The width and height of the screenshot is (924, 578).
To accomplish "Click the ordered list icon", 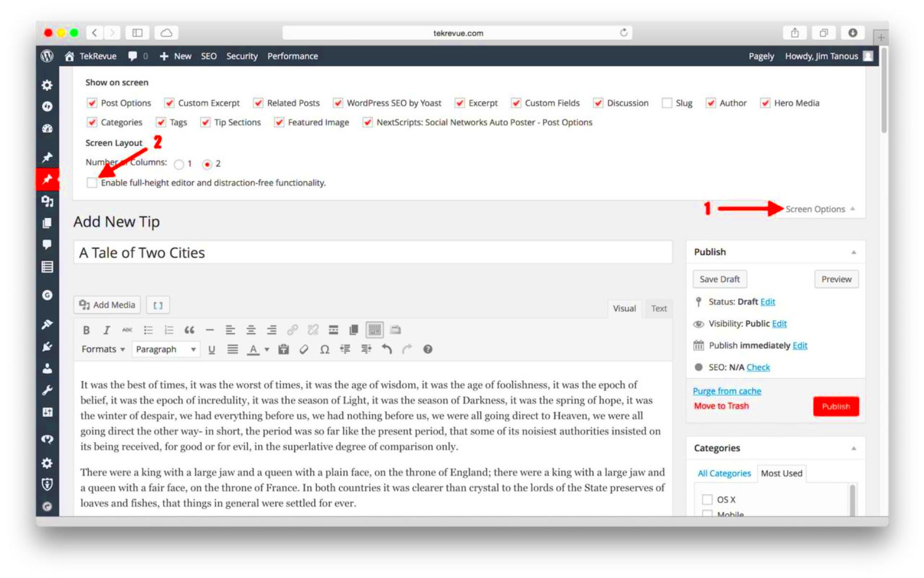I will [169, 329].
